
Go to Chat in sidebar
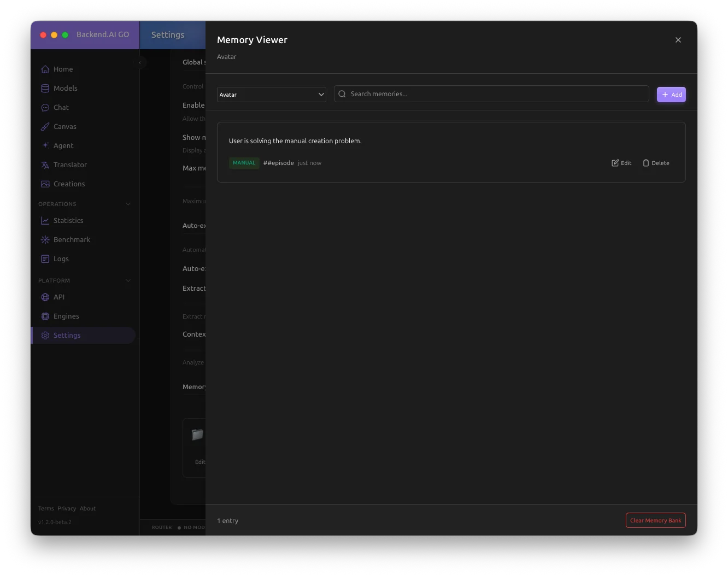pyautogui.click(x=61, y=108)
